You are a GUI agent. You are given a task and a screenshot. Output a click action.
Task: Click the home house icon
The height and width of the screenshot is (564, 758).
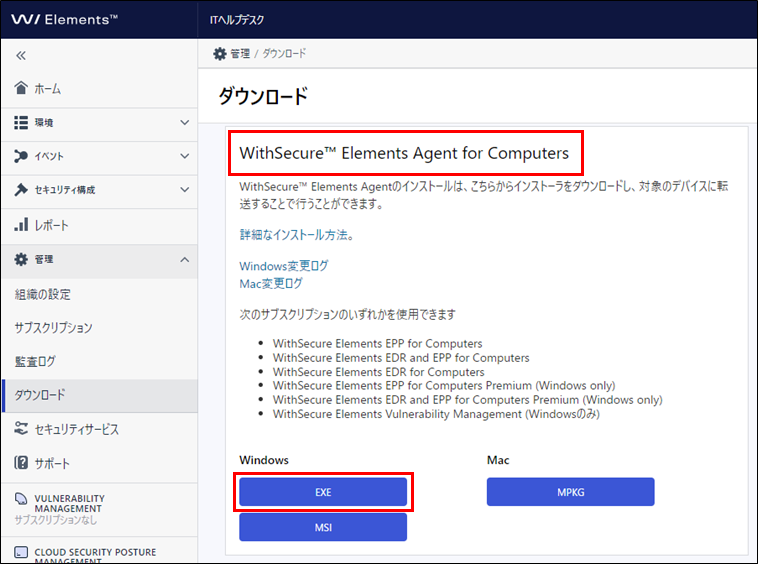click(x=21, y=88)
